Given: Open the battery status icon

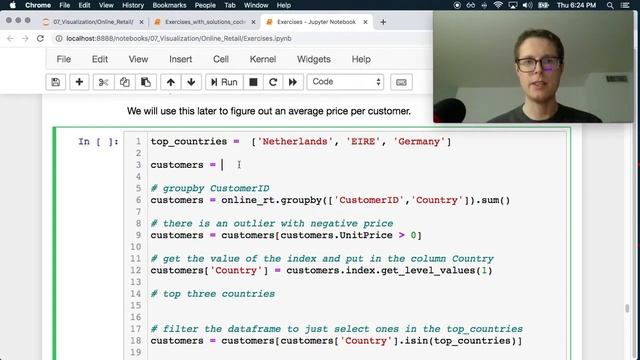Looking at the screenshot, I should [x=543, y=5].
